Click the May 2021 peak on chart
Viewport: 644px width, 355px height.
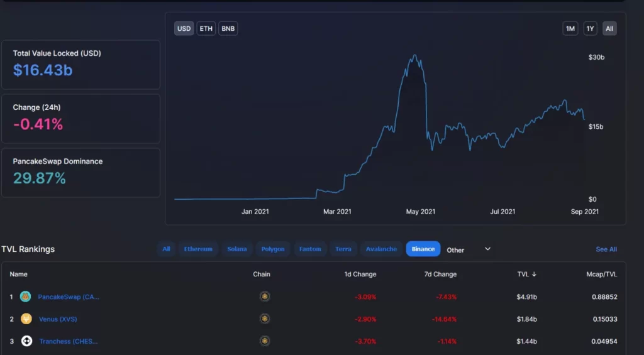(x=414, y=56)
